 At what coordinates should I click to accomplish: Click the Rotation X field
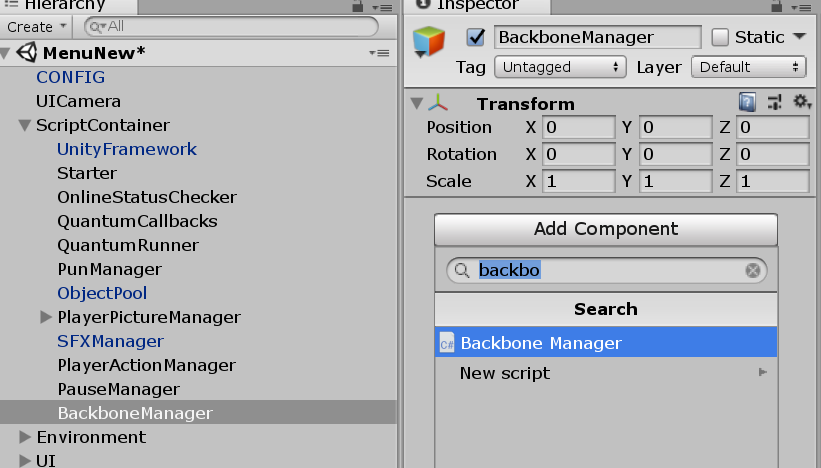(578, 154)
